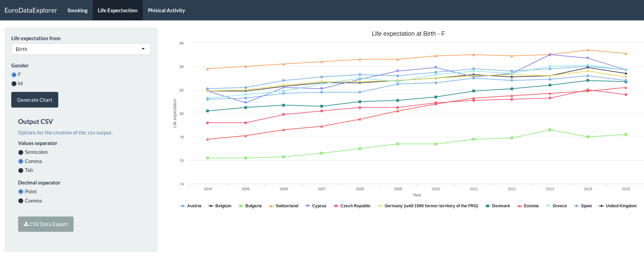Click the Switzerland 2014 peak data point

(x=588, y=50)
